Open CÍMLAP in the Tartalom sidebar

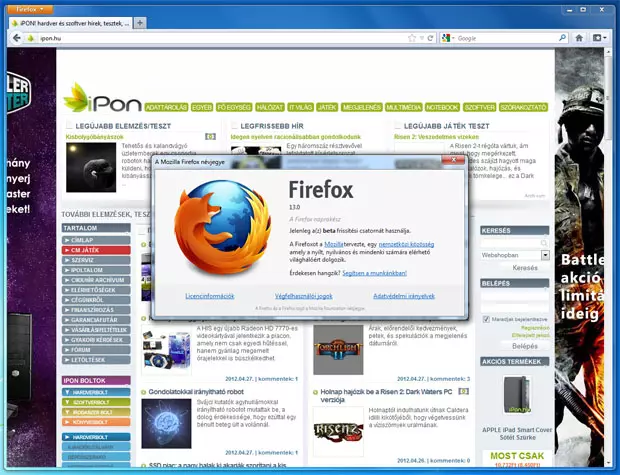click(96, 240)
